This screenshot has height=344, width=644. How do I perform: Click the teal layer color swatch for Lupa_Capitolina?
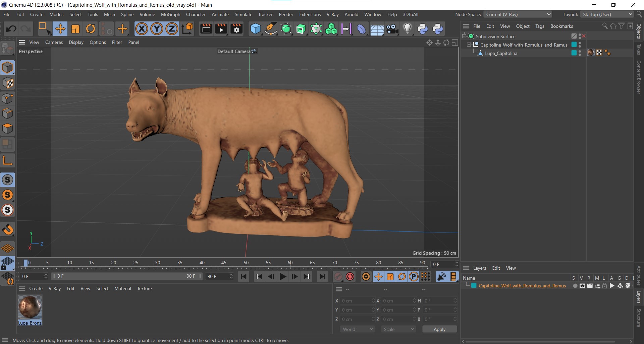(x=574, y=53)
